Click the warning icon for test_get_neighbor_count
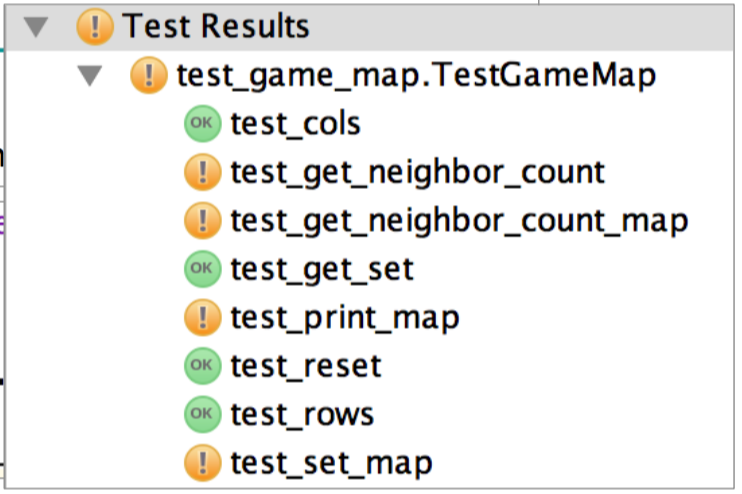This screenshot has height=494, width=742. (203, 172)
